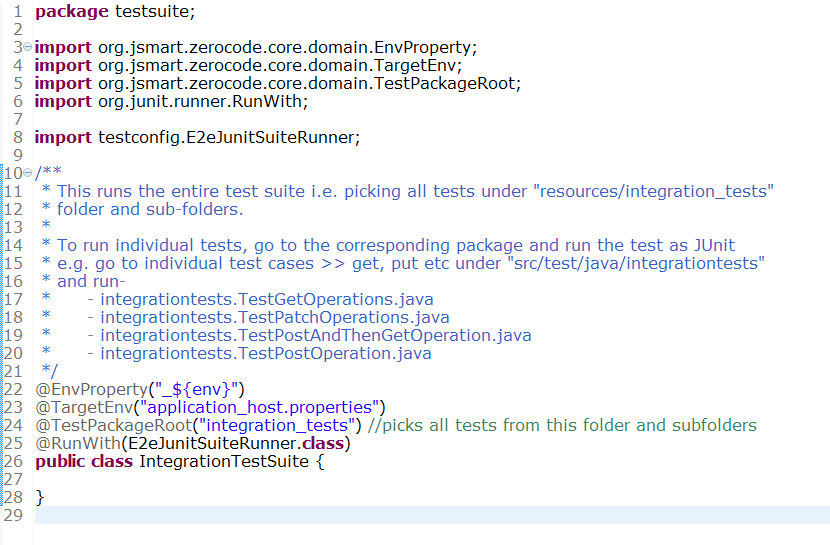This screenshot has width=830, height=545.
Task: Click the RunWith import statement
Action: (172, 102)
